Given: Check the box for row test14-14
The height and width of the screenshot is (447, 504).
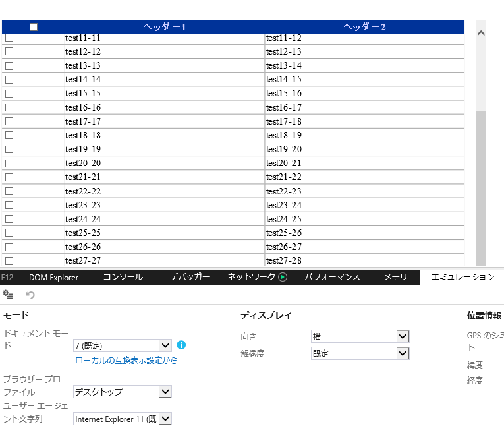Looking at the screenshot, I should [x=9, y=79].
